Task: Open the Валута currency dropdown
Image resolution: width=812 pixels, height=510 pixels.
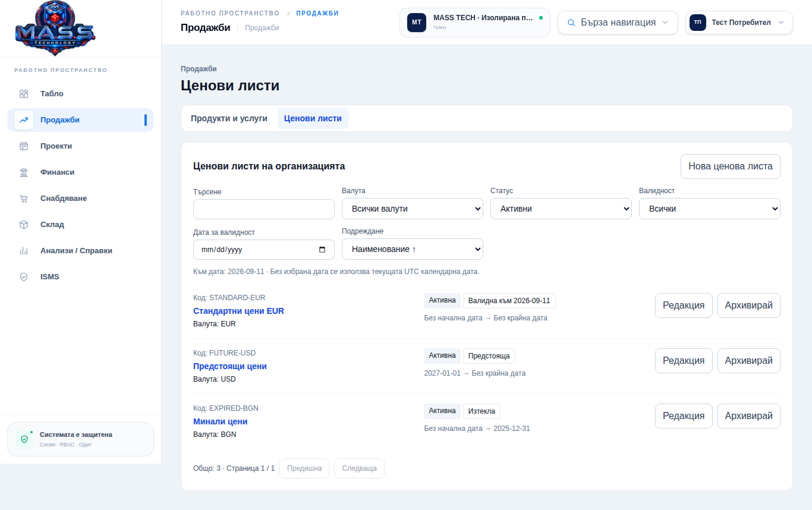Action: tap(413, 209)
